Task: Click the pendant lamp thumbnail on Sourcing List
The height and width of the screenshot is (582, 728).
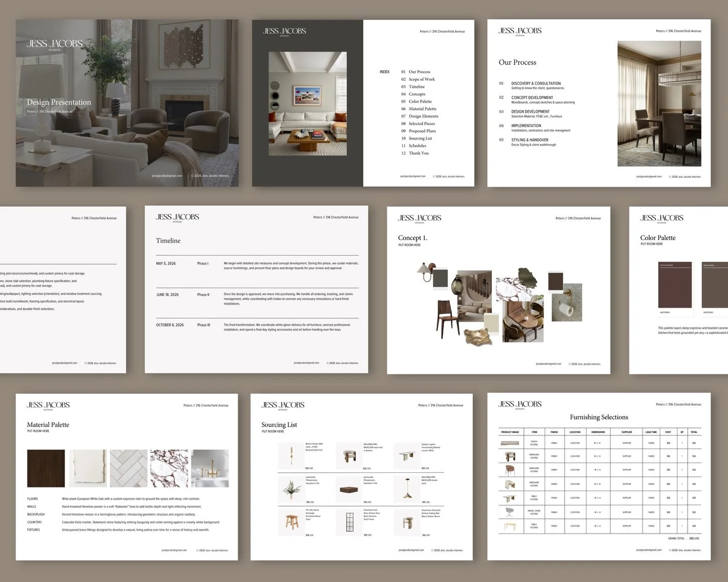Action: coord(407,489)
